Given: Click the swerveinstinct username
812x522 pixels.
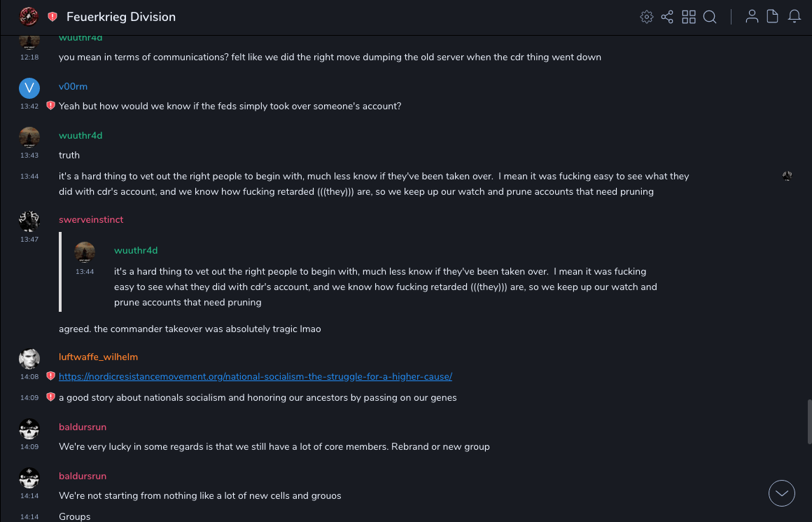Looking at the screenshot, I should 91,219.
